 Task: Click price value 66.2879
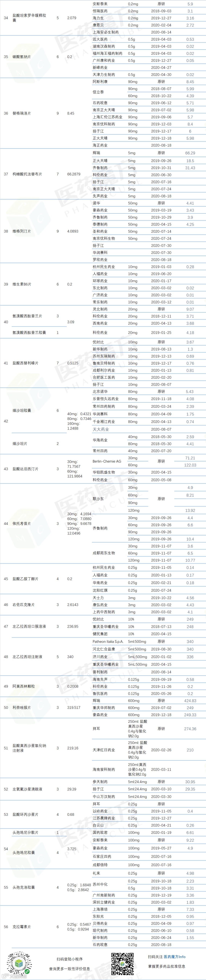tap(74, 174)
